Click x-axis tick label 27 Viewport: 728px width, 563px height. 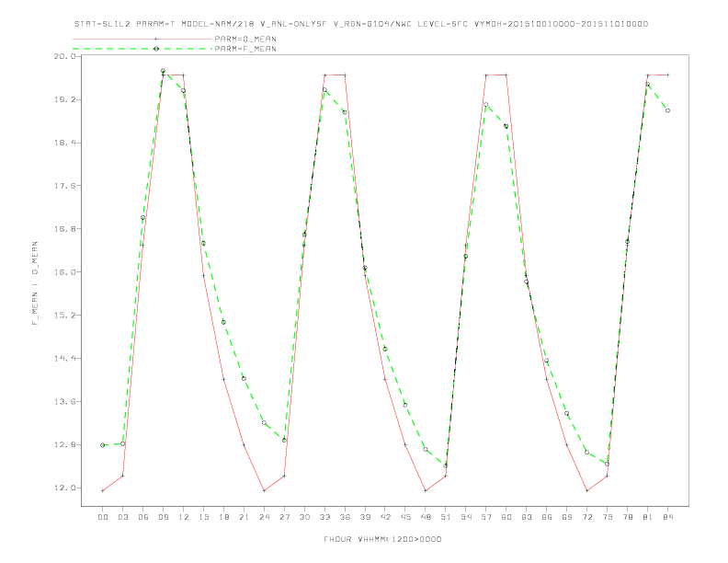(284, 517)
